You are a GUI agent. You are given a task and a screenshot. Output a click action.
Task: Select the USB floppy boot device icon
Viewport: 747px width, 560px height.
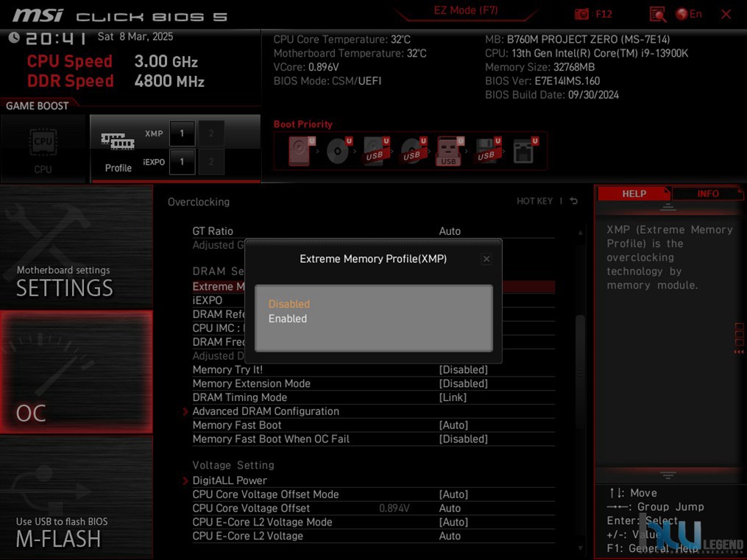point(488,151)
